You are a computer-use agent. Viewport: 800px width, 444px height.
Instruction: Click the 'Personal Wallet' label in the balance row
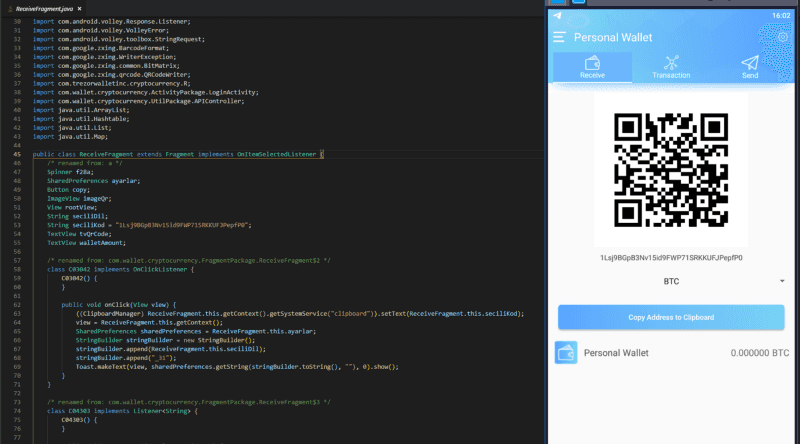pos(616,353)
